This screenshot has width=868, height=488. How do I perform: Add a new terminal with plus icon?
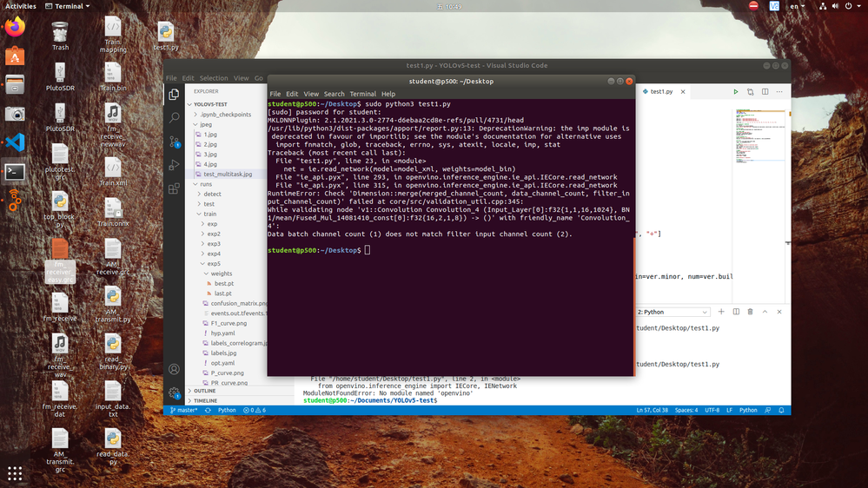click(x=721, y=312)
